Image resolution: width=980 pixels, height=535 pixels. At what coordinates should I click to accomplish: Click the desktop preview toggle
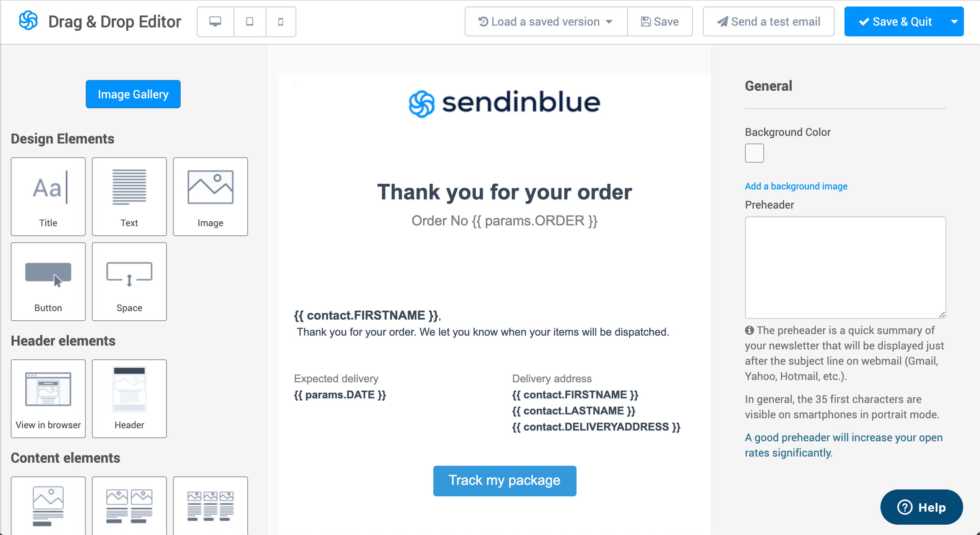coord(215,21)
